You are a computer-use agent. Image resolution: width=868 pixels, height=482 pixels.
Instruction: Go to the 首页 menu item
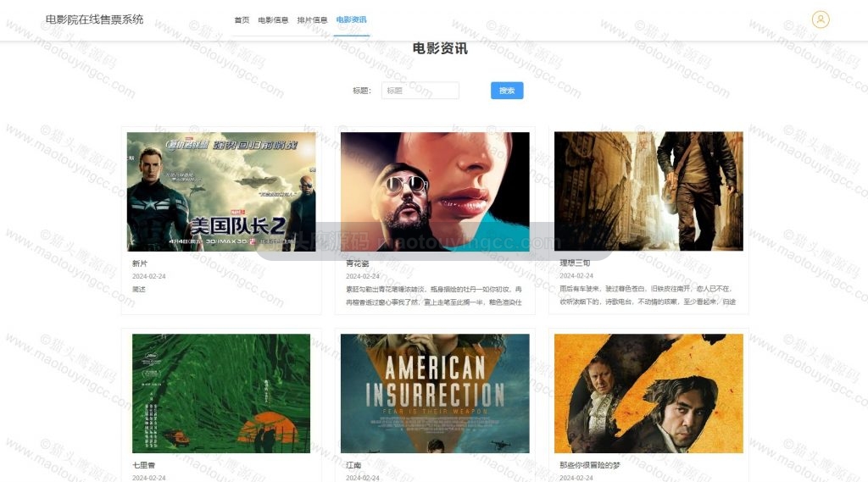pyautogui.click(x=242, y=20)
